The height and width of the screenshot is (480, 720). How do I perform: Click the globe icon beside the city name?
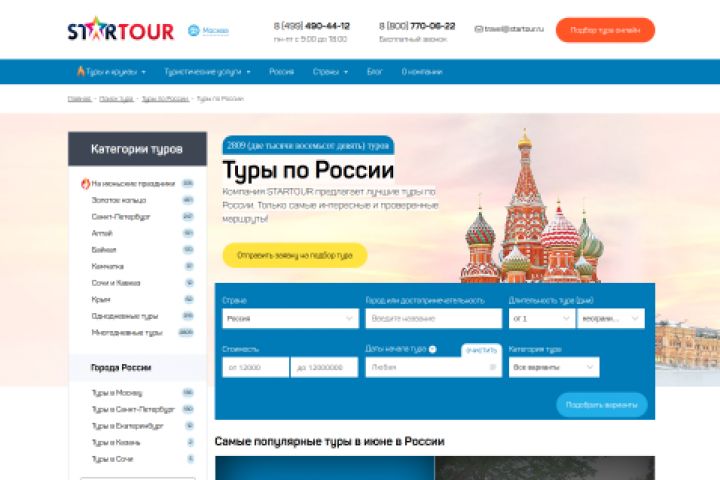(194, 30)
